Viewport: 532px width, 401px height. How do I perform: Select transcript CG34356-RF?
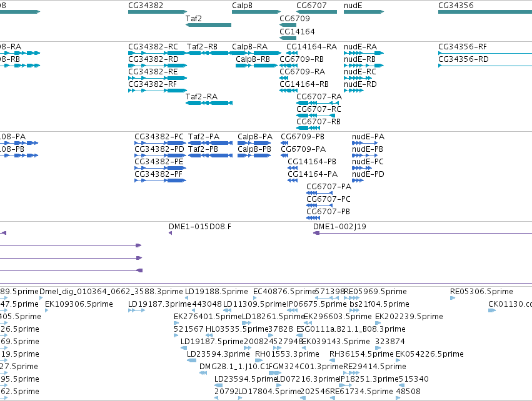[x=463, y=46]
